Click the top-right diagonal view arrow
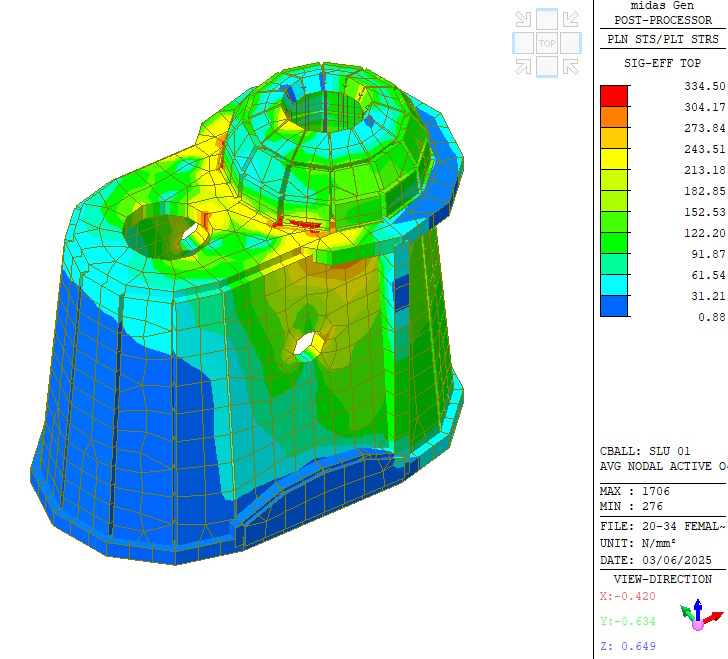 (x=570, y=19)
